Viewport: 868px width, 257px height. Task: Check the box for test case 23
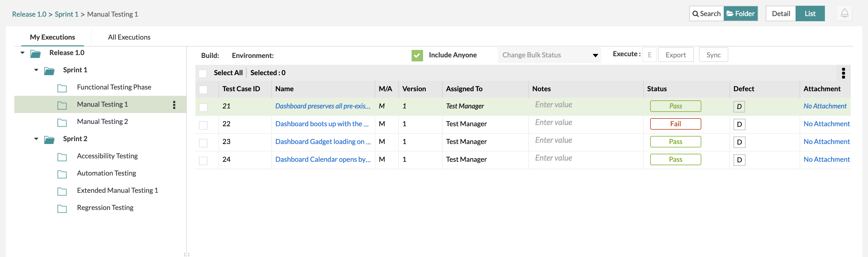(203, 143)
